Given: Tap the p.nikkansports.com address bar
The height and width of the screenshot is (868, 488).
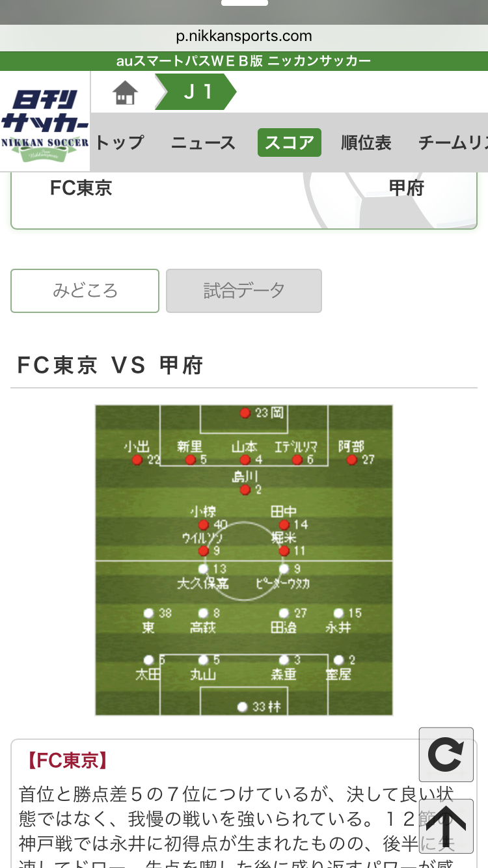Looking at the screenshot, I should tap(244, 36).
